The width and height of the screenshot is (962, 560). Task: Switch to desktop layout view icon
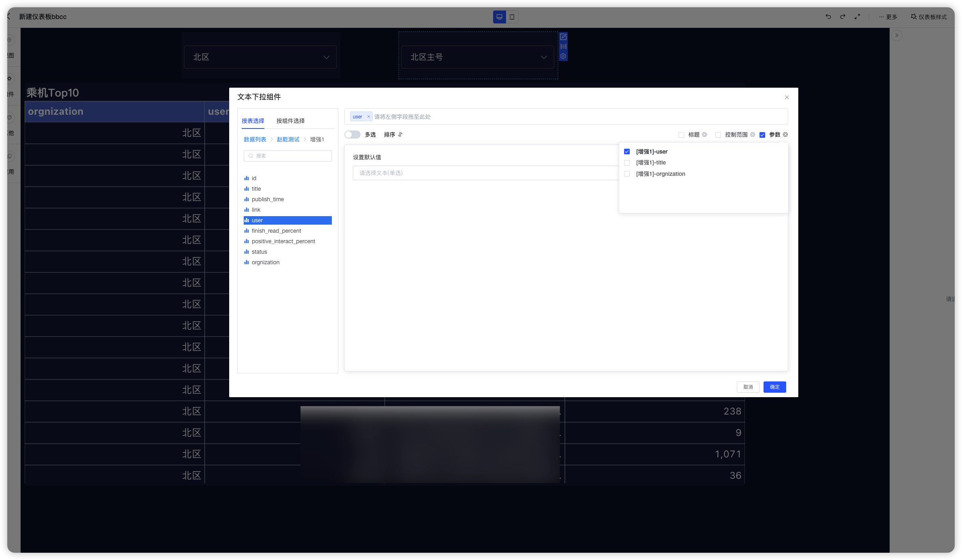click(x=500, y=17)
